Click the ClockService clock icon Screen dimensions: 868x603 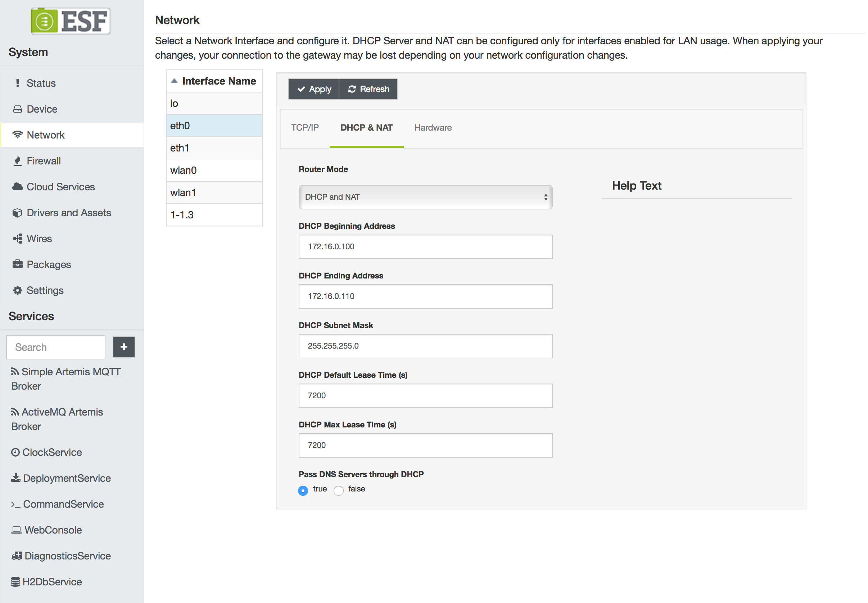(x=15, y=452)
